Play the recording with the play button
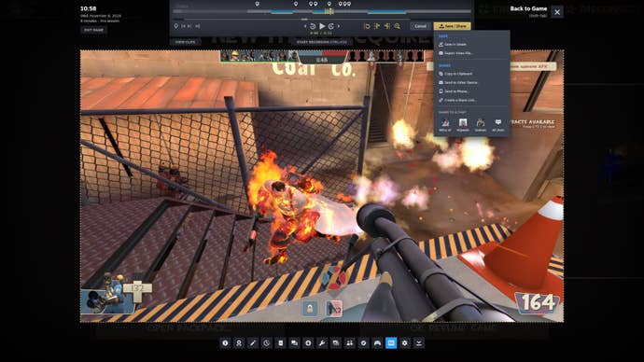This screenshot has width=644, height=362. click(x=322, y=26)
